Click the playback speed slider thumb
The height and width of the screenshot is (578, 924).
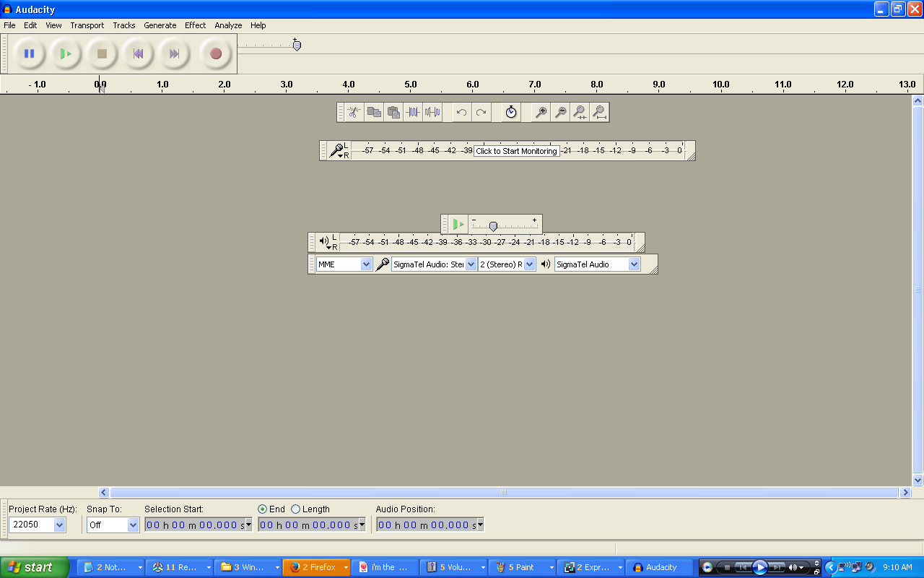click(x=493, y=226)
